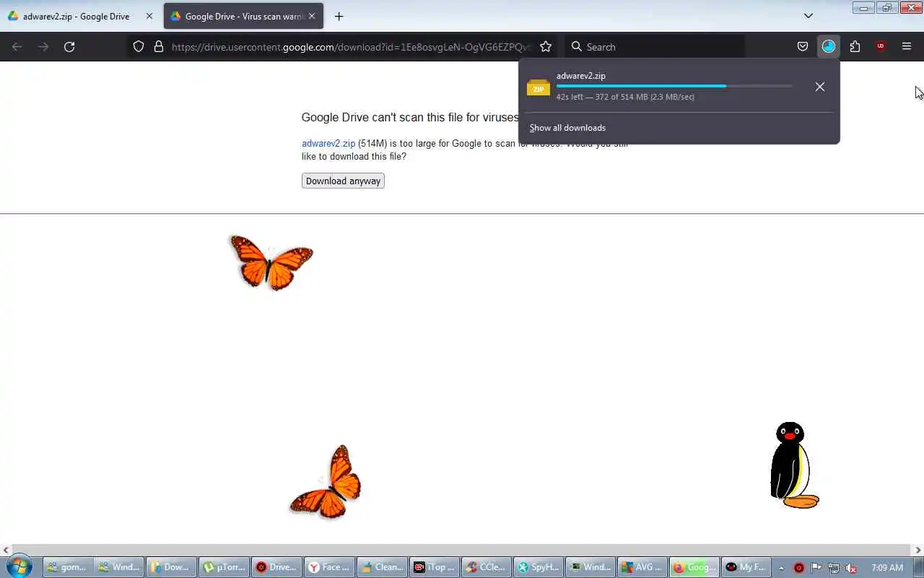Screen dimensions: 924x578
Task: Toggle the downloads panel toolbar icon
Action: [x=829, y=46]
